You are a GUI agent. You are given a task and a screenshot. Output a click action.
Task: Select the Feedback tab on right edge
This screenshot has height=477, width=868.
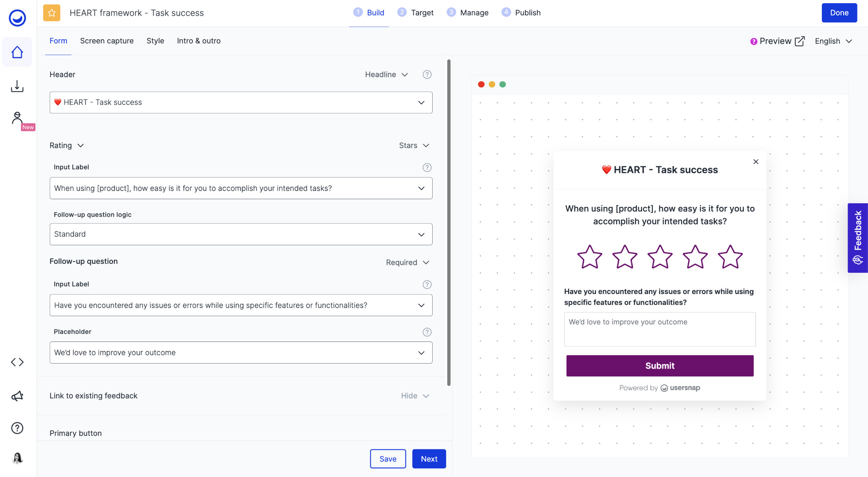tap(857, 238)
